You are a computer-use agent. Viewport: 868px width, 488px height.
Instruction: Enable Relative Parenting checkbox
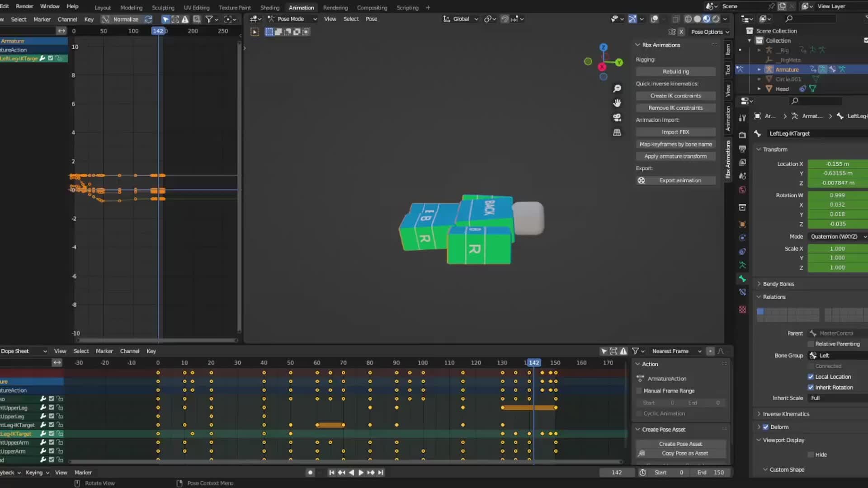tap(811, 344)
